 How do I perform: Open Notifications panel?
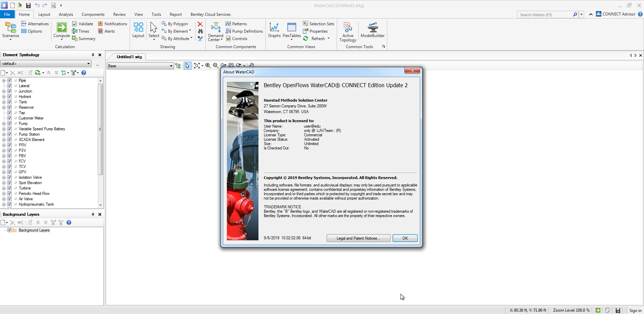coord(113,24)
